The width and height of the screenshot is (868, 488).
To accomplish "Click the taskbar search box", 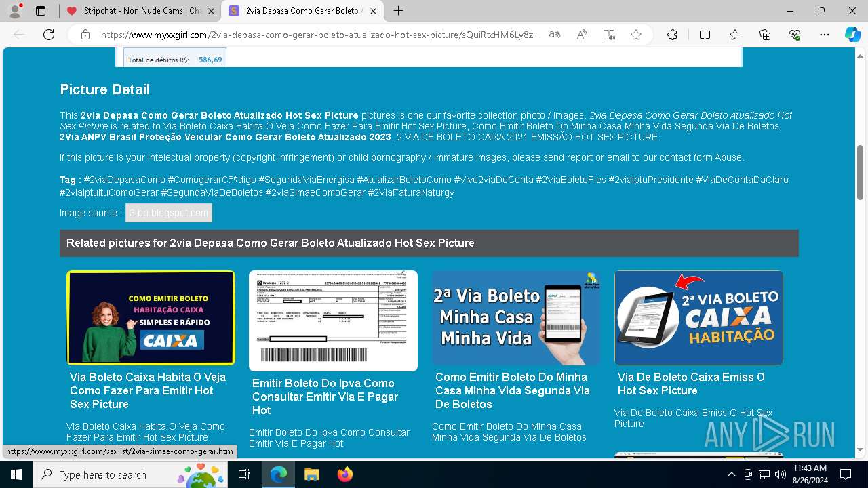I will point(130,474).
